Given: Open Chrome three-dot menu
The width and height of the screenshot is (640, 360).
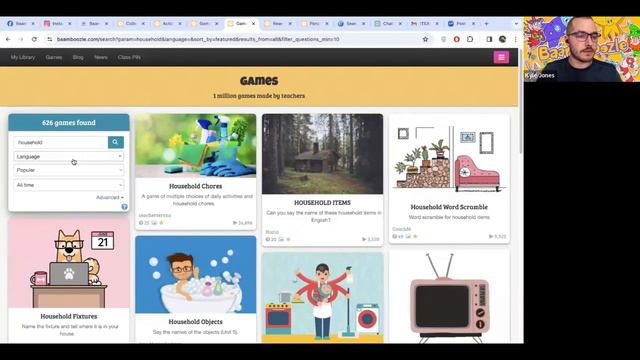Looking at the screenshot, I should tap(516, 39).
